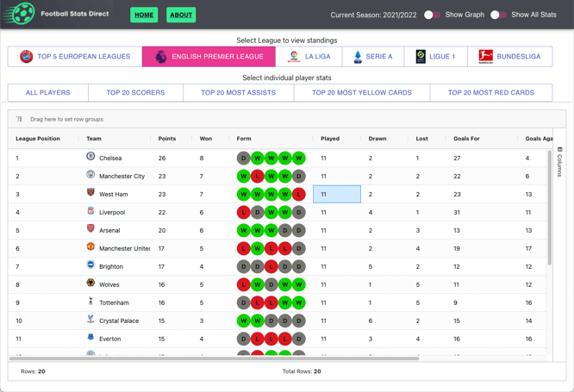
Task: Click the Liverpool club crest
Action: 90,210
